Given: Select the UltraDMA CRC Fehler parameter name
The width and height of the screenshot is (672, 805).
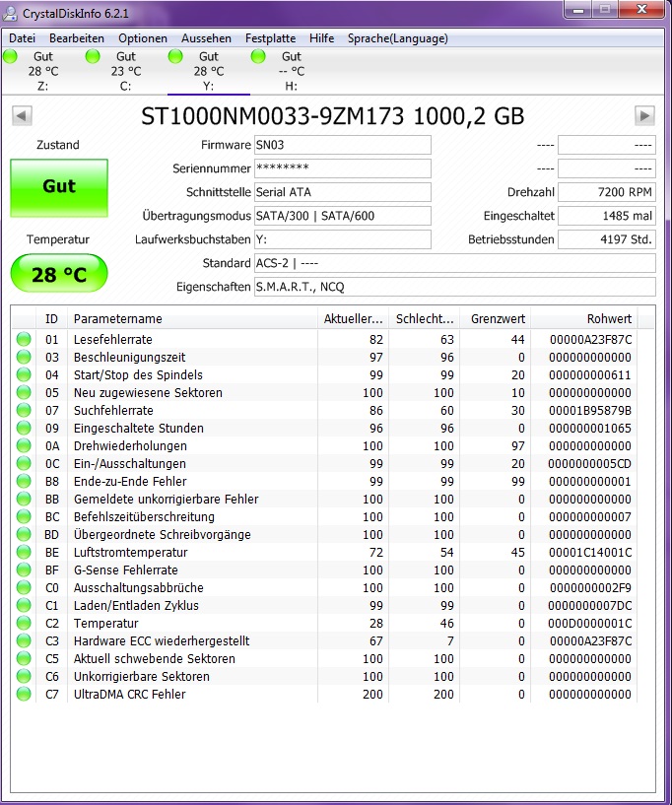Looking at the screenshot, I should pyautogui.click(x=129, y=694).
